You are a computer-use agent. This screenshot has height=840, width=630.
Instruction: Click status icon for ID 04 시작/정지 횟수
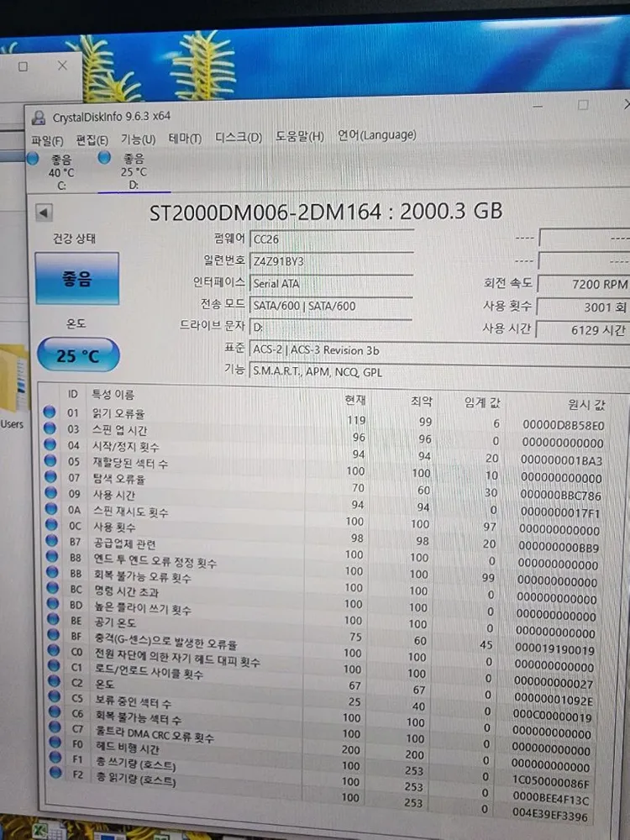point(50,444)
